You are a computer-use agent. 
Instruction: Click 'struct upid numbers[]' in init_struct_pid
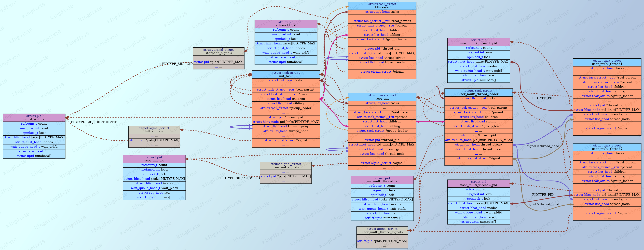click(34, 156)
